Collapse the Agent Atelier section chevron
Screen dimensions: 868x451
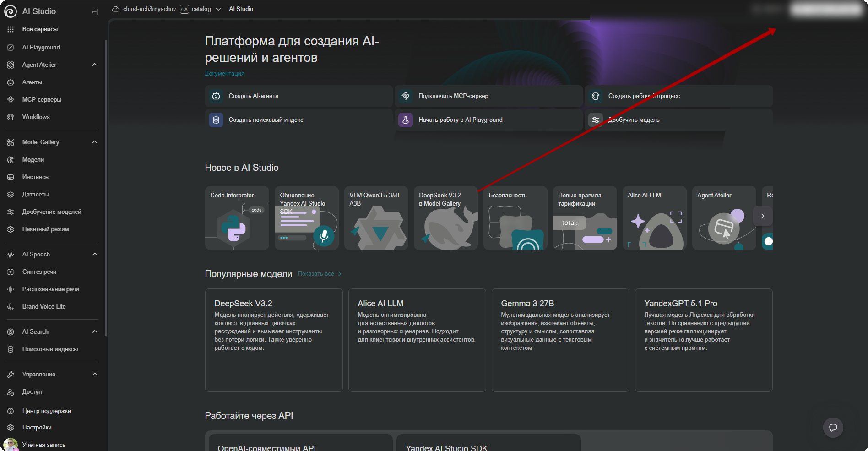pyautogui.click(x=95, y=65)
